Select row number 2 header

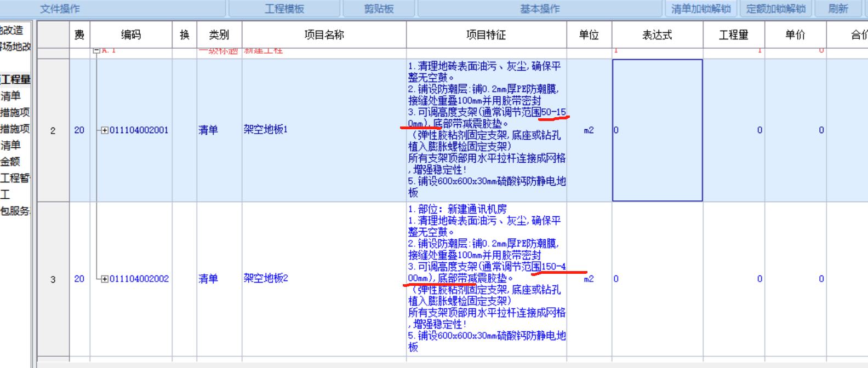click(x=53, y=130)
